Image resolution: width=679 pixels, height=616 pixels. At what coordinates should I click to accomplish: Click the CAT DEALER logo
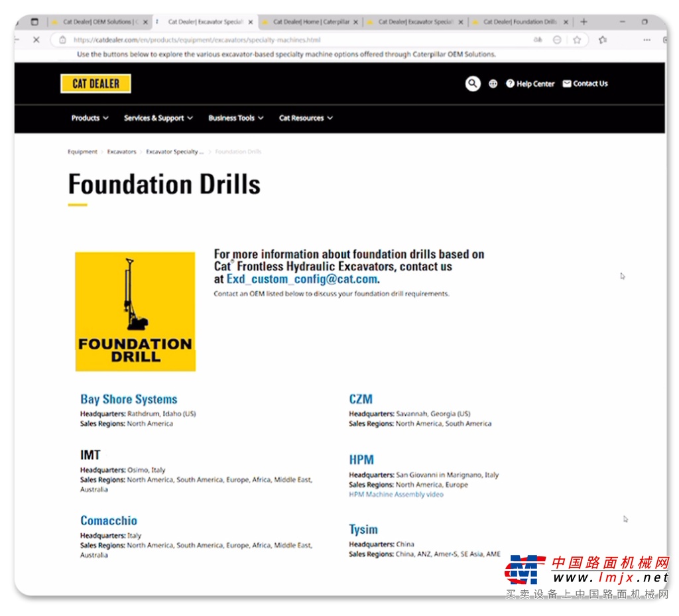95,84
